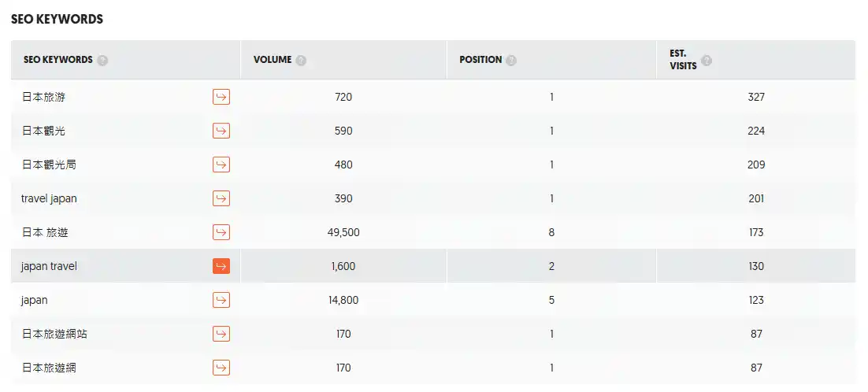Open arrow icon for 日本 旅遊 row
868x392 pixels.
tap(221, 232)
